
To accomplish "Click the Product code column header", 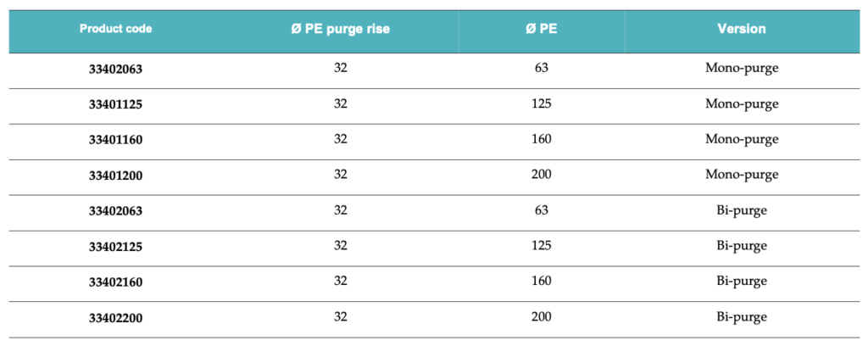I will 115,29.
